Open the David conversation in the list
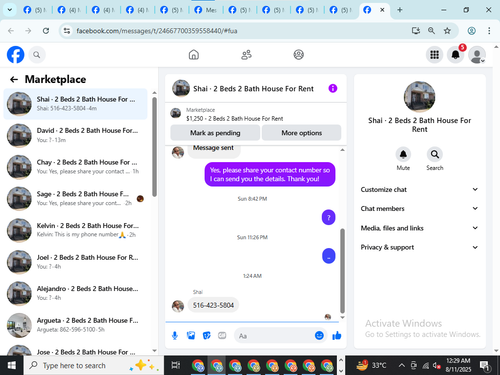This screenshot has height=375, width=500. pyautogui.click(x=75, y=135)
